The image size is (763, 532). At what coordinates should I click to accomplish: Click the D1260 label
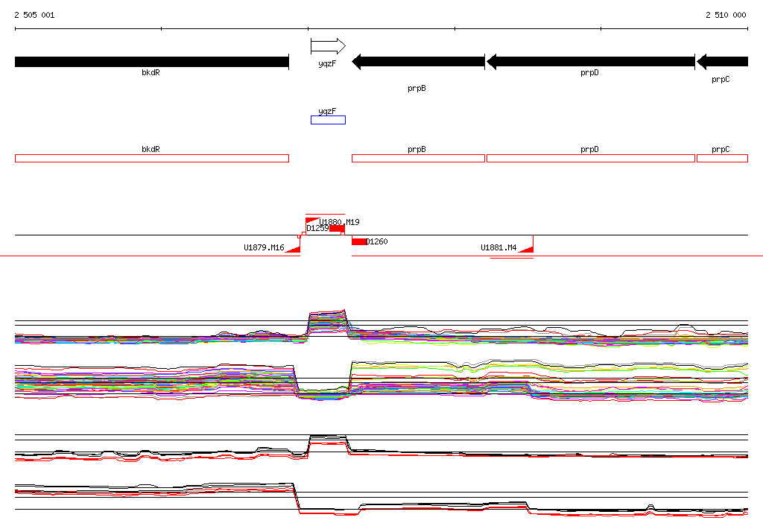(x=376, y=241)
